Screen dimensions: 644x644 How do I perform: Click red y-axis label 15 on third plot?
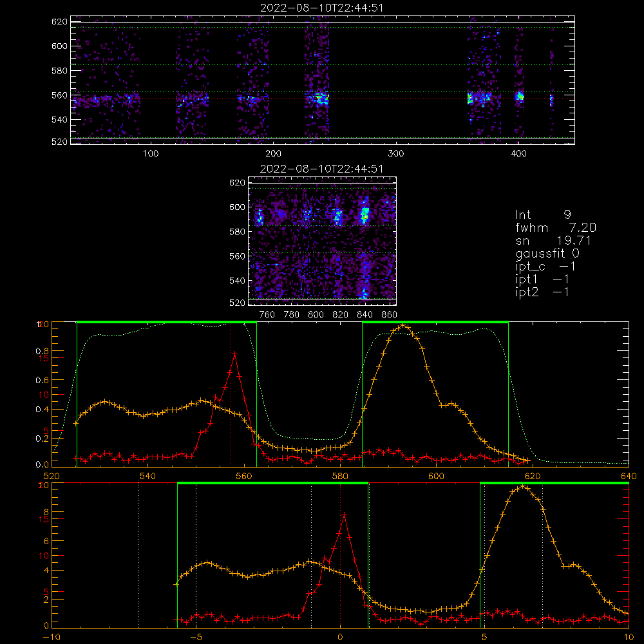[44, 358]
